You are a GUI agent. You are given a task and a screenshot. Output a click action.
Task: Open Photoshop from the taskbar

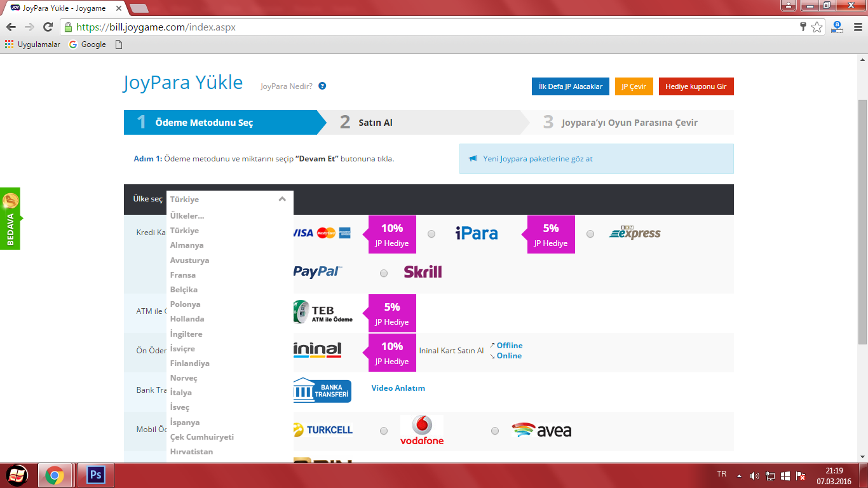tap(95, 475)
